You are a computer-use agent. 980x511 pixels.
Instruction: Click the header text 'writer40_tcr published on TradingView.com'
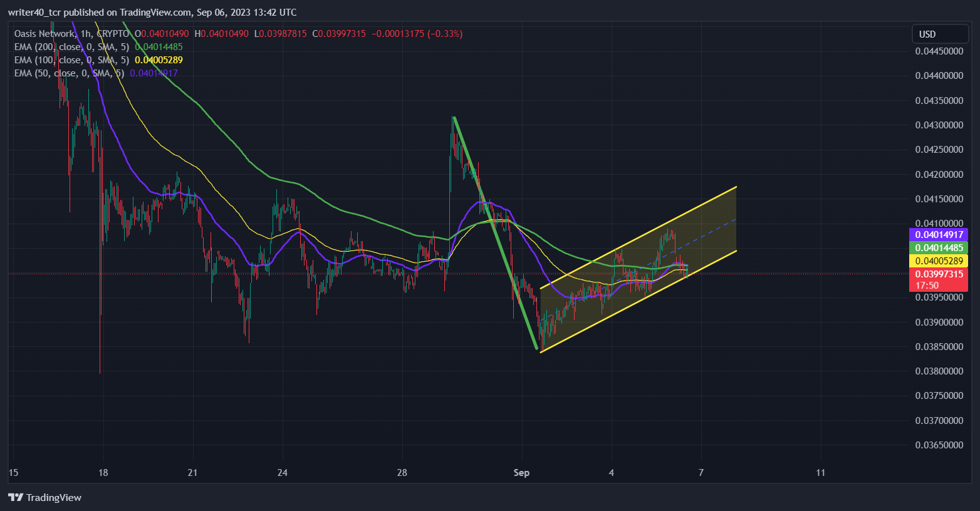pyautogui.click(x=100, y=13)
